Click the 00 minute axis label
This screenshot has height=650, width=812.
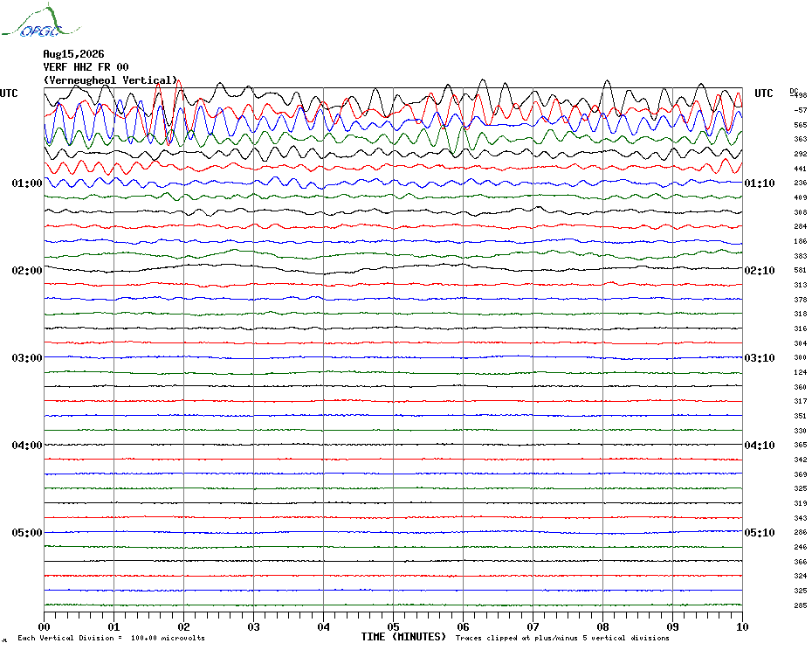pyautogui.click(x=44, y=627)
